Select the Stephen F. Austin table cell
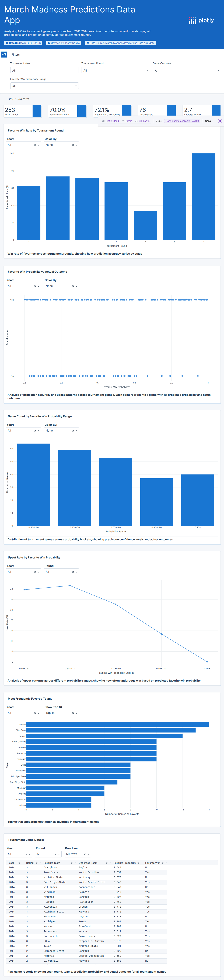 94,941
